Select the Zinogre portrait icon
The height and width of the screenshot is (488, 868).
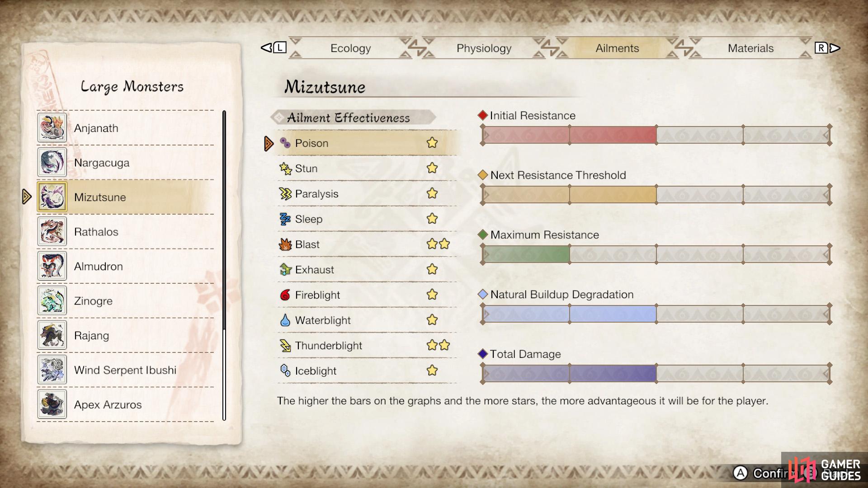pos(52,300)
